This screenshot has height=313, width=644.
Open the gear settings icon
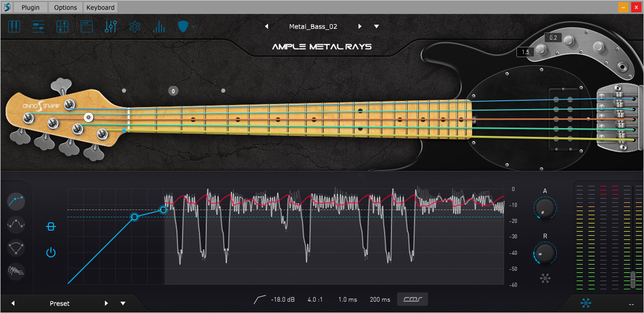135,26
